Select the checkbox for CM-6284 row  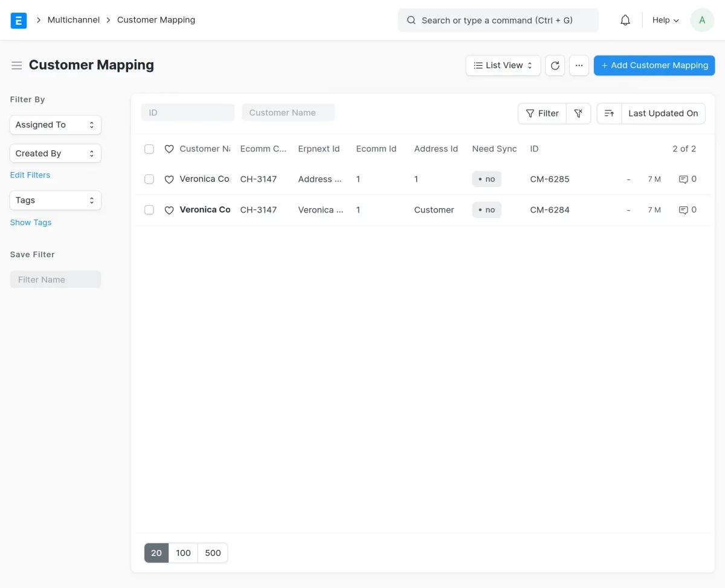pyautogui.click(x=149, y=209)
